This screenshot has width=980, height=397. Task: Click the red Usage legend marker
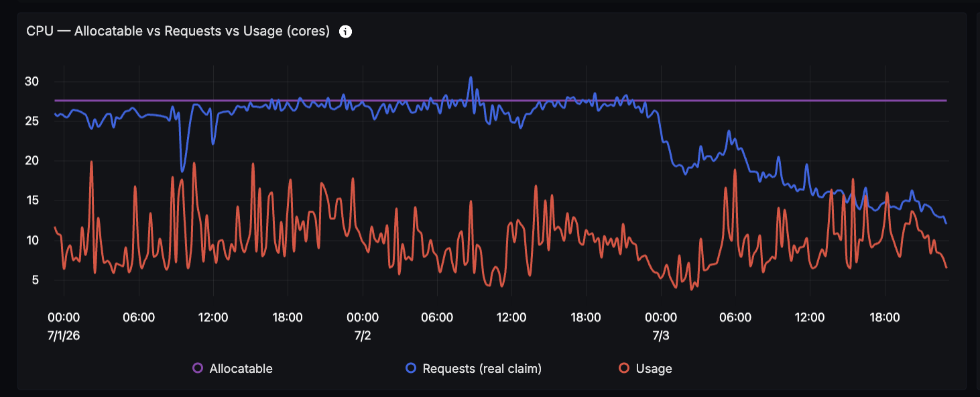click(624, 368)
